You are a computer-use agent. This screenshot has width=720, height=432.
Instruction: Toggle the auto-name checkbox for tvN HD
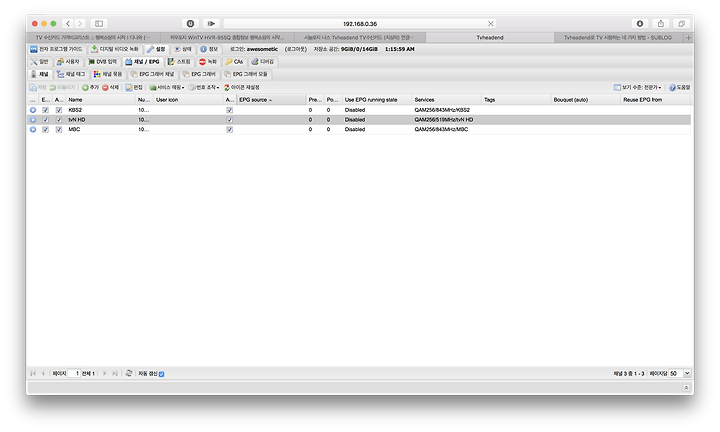pyautogui.click(x=59, y=120)
